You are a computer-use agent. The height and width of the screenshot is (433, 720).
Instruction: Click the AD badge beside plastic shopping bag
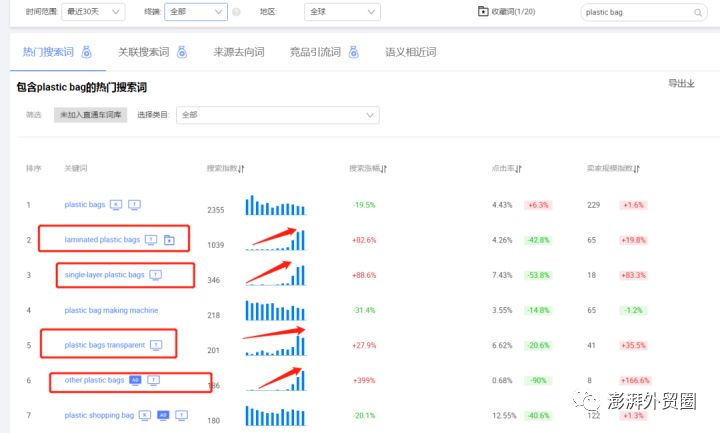[x=163, y=416]
